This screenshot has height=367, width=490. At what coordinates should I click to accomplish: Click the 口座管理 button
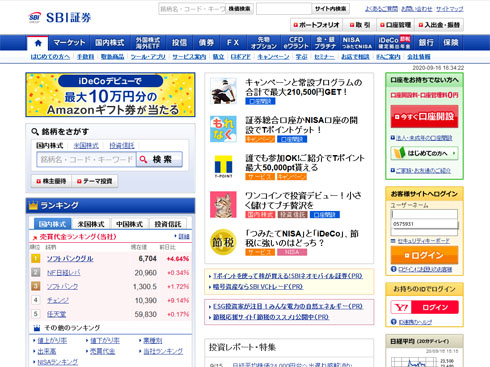pyautogui.click(x=396, y=25)
